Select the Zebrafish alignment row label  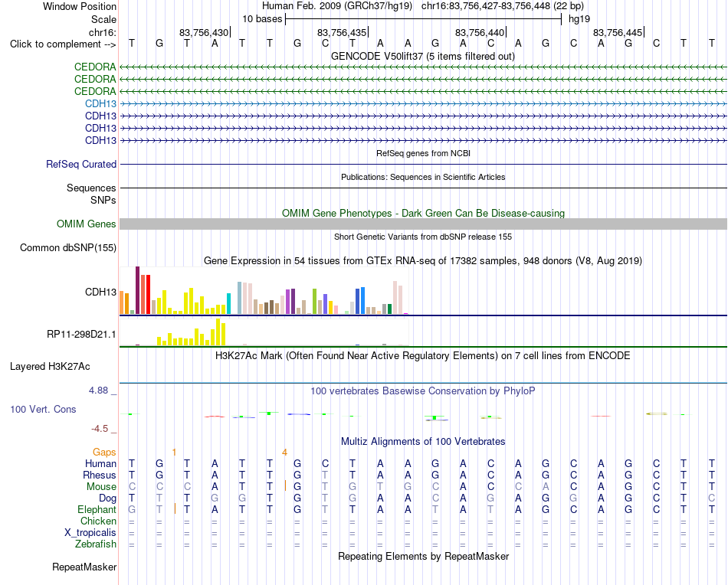(96, 544)
